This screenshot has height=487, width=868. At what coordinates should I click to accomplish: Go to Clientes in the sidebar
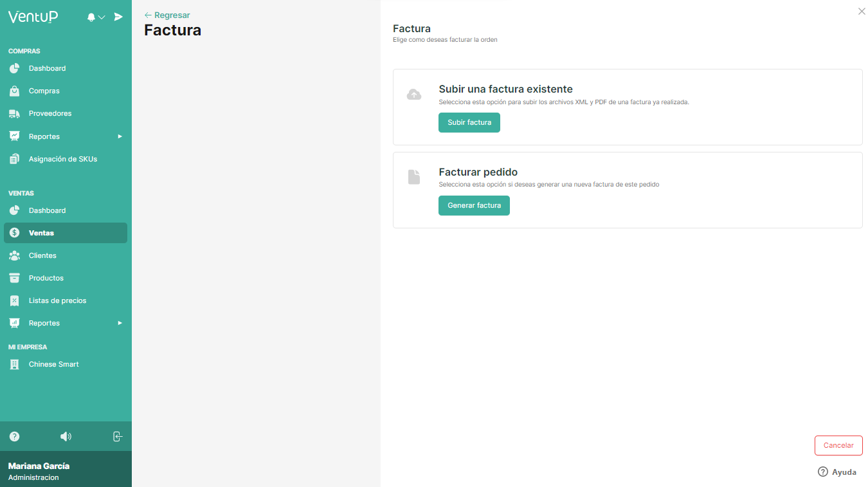[42, 255]
